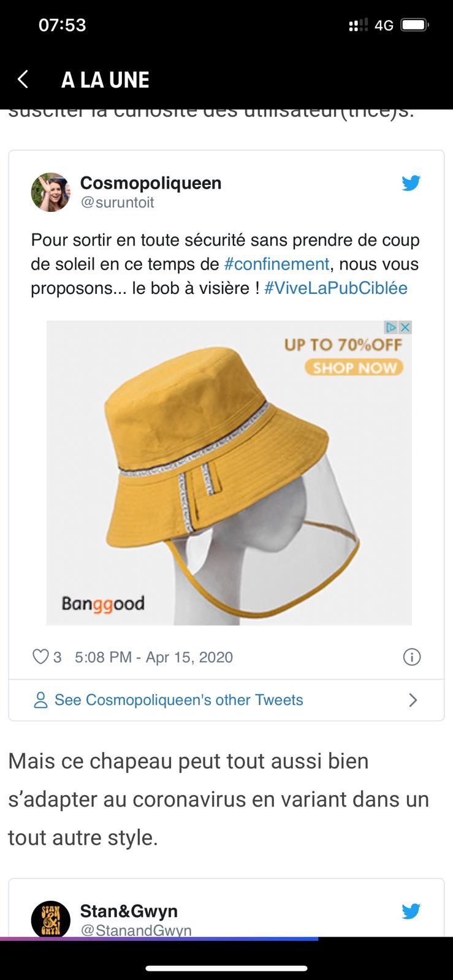Open tweet timestamp 5:08 PM - Apr 15, 2020
453x980 pixels.
[x=154, y=657]
